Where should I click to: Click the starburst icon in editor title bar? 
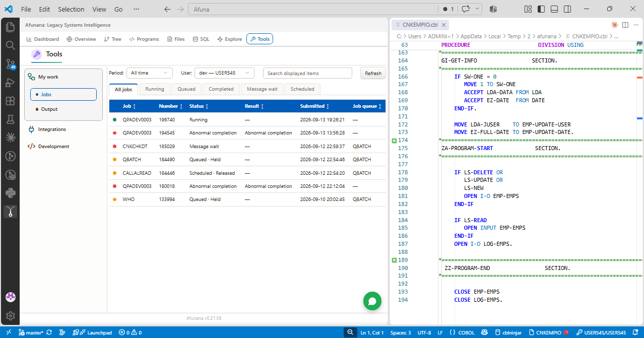(614, 25)
